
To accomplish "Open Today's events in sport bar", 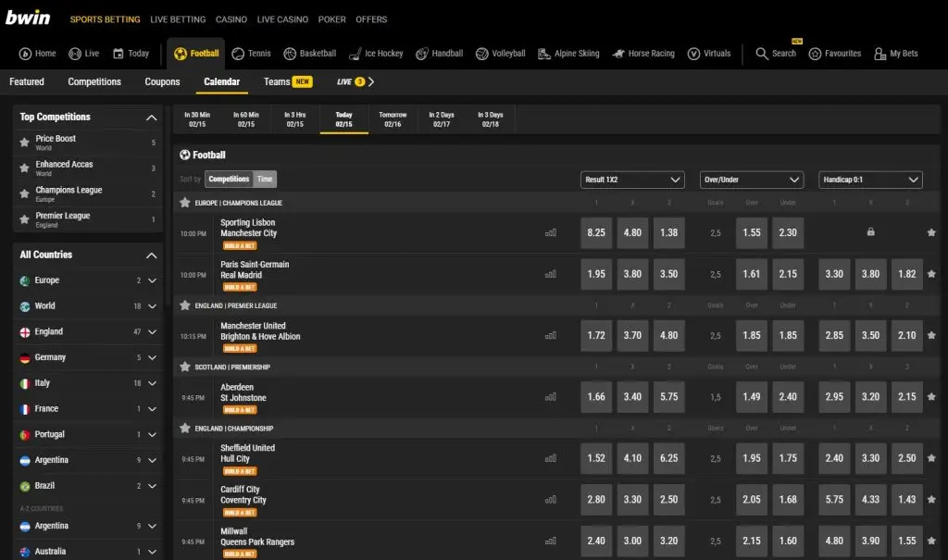I will (131, 53).
